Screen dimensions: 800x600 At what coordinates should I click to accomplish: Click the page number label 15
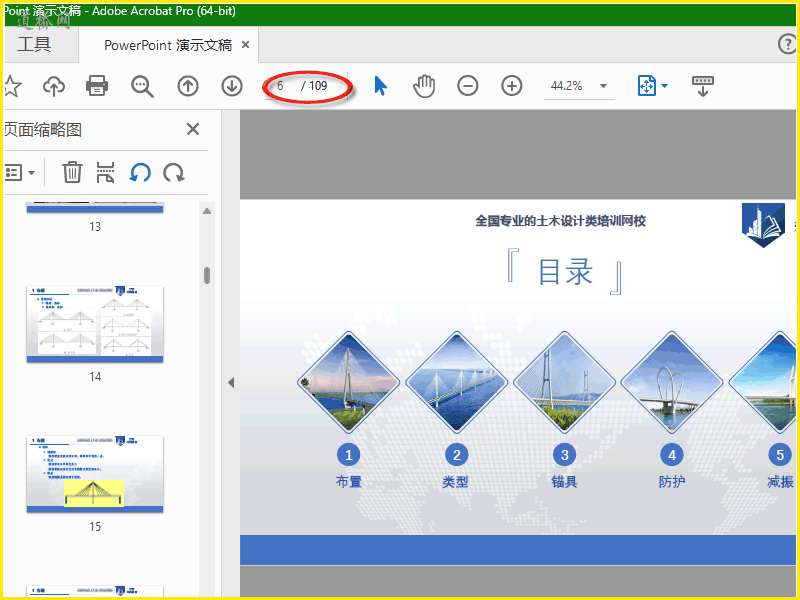95,527
